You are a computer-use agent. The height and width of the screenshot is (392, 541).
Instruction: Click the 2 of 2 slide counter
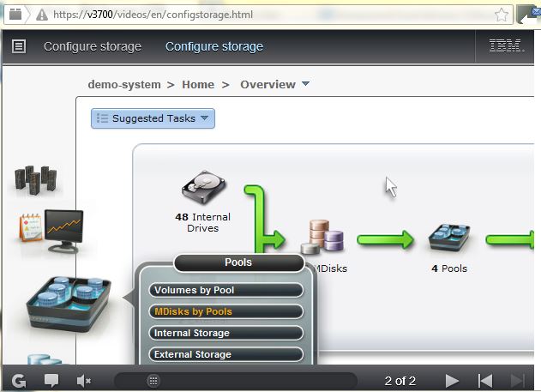400,381
